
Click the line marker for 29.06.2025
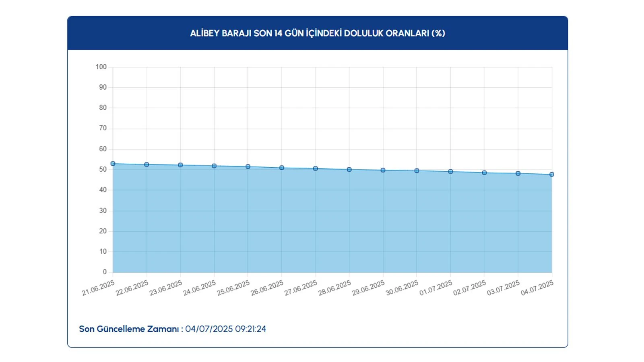383,170
